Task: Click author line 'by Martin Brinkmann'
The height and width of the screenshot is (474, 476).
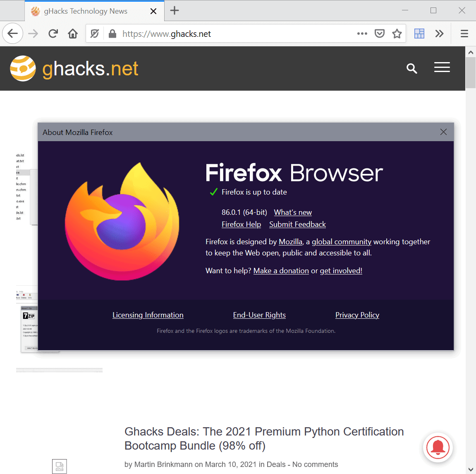Action: pos(158,464)
